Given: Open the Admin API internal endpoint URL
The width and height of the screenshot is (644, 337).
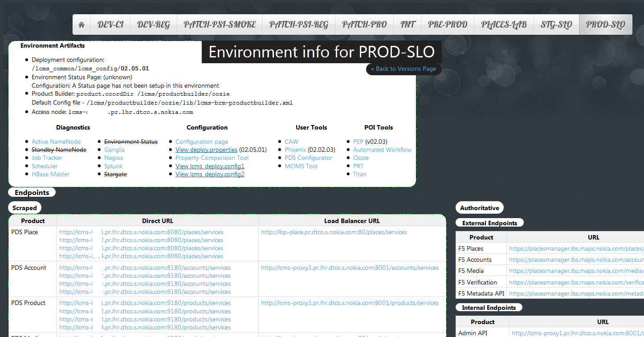Looking at the screenshot, I should click(578, 333).
